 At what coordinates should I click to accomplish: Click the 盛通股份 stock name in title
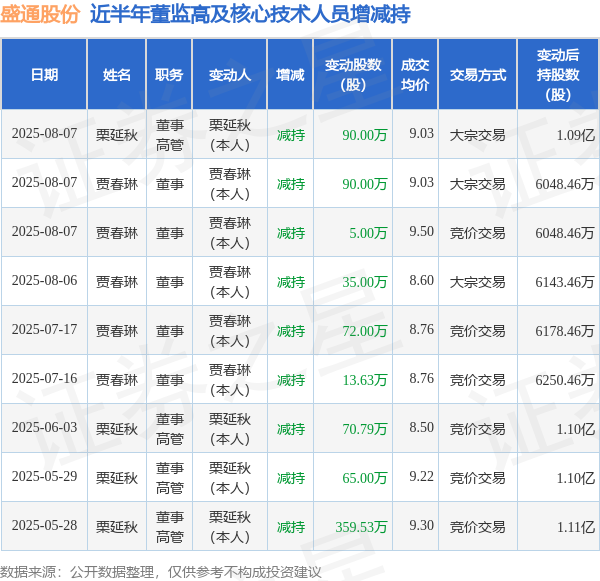[x=42, y=15]
